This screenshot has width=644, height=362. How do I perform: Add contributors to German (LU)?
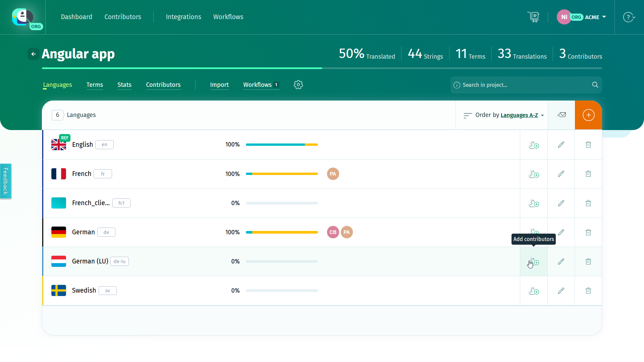[534, 262]
